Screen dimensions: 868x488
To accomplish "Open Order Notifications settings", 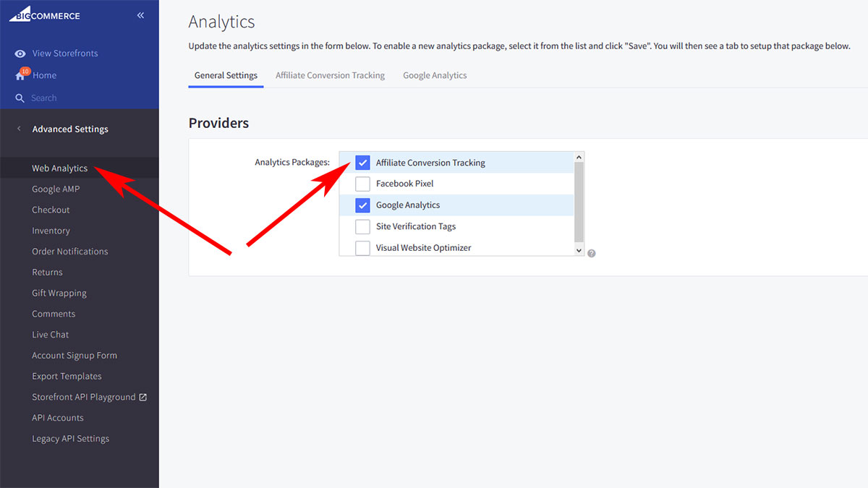I will tap(69, 252).
